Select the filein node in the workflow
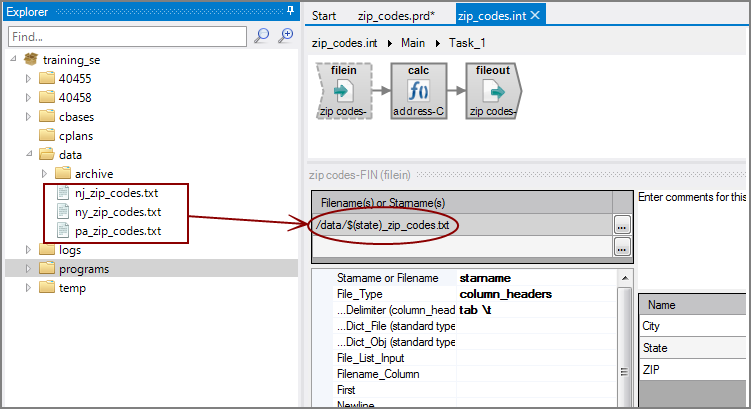The height and width of the screenshot is (409, 751). [344, 91]
